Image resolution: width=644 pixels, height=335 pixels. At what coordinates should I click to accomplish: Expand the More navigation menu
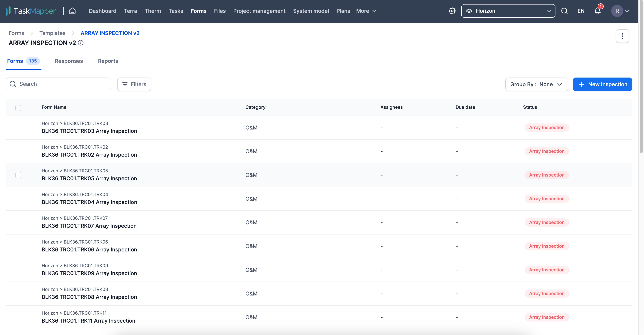[366, 11]
